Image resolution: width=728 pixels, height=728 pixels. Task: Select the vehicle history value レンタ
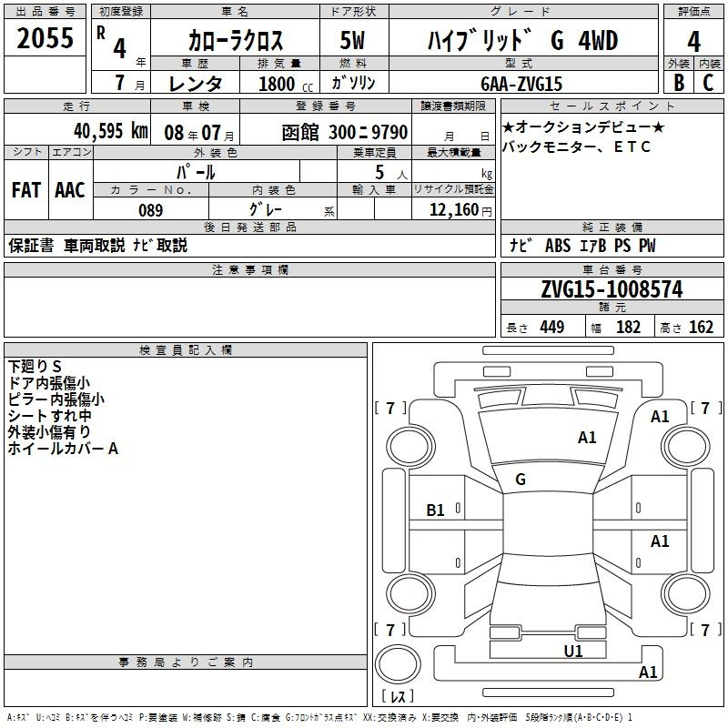(196, 84)
